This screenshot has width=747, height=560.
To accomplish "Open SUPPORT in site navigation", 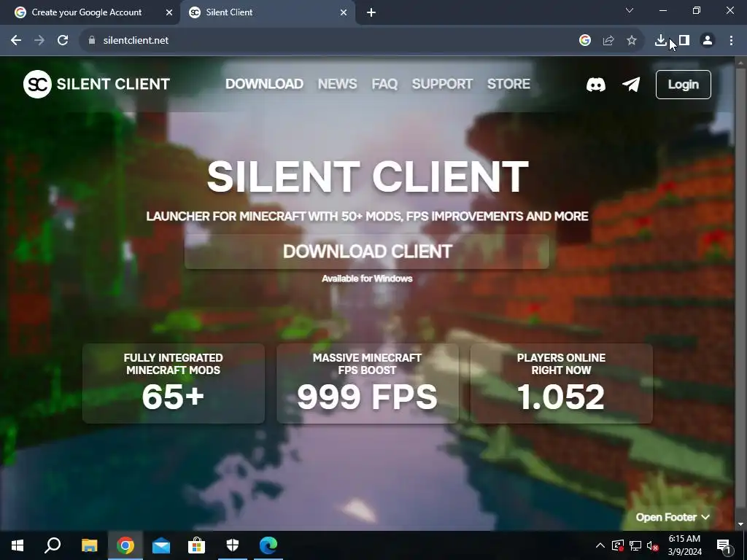I will coord(442,85).
